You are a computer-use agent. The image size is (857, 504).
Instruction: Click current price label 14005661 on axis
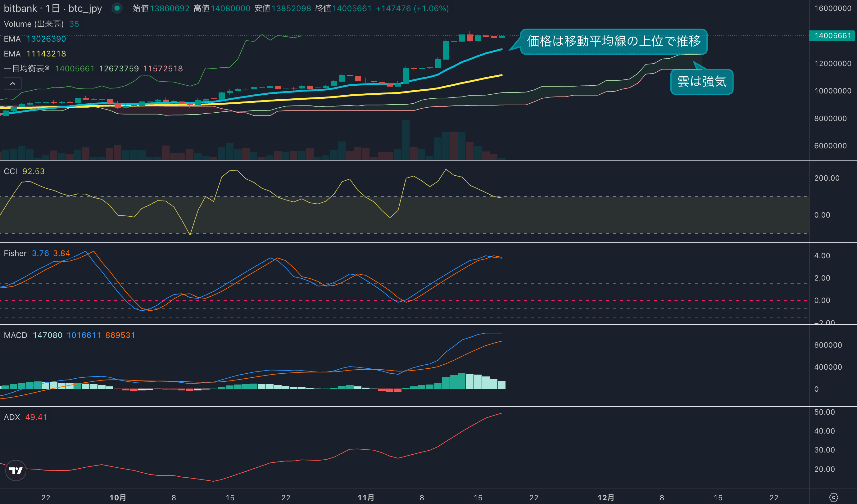point(832,36)
